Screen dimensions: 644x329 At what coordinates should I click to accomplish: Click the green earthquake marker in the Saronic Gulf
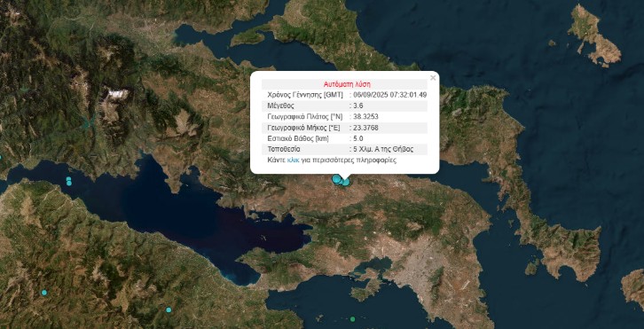point(352,319)
